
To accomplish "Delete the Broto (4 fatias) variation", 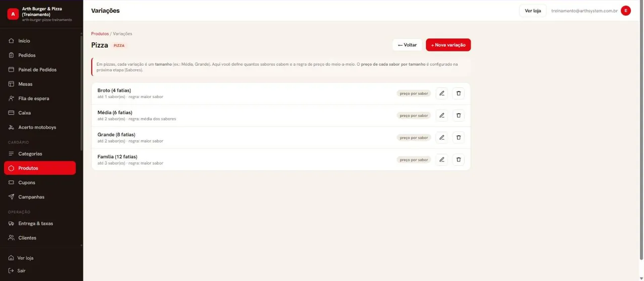I will click(x=458, y=93).
